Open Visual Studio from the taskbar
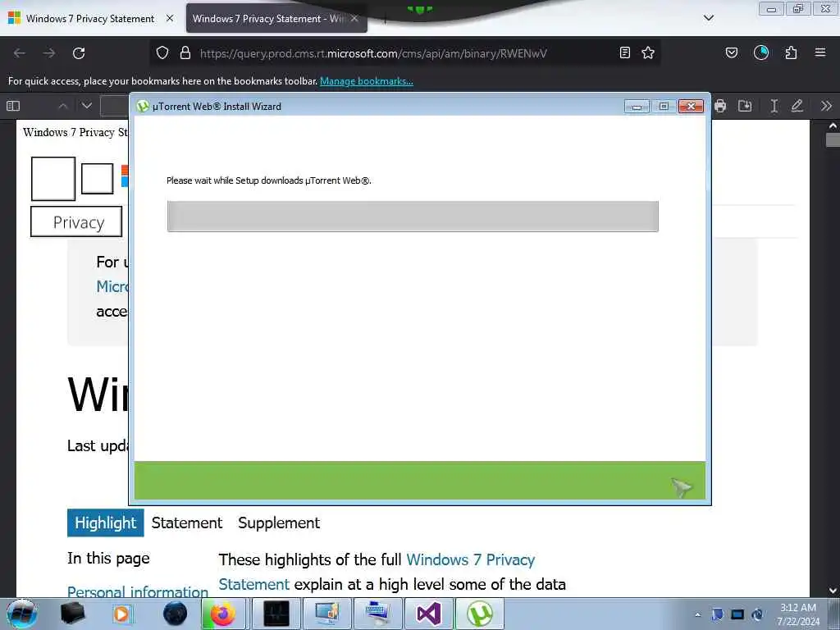840x630 pixels. 428,614
